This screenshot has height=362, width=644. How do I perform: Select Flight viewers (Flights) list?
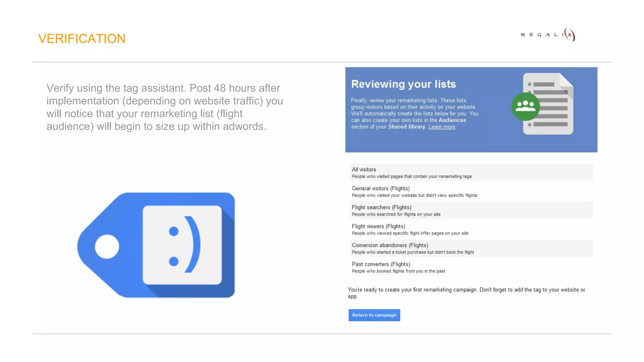click(471, 229)
